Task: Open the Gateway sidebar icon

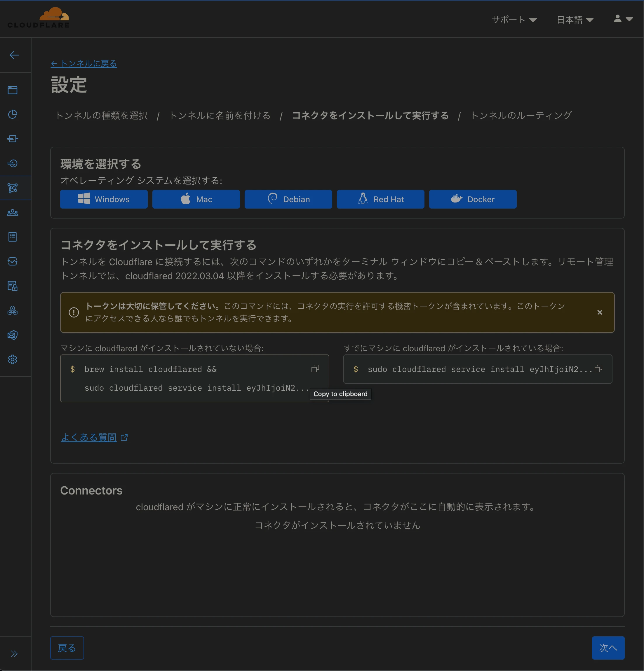Action: (x=13, y=139)
